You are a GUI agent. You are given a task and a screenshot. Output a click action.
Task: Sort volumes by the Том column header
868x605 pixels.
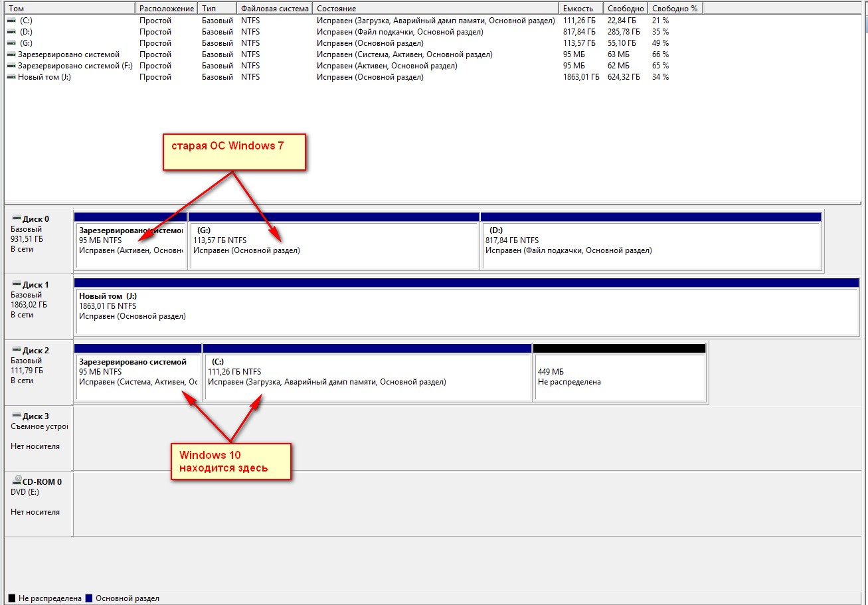pyautogui.click(x=70, y=8)
